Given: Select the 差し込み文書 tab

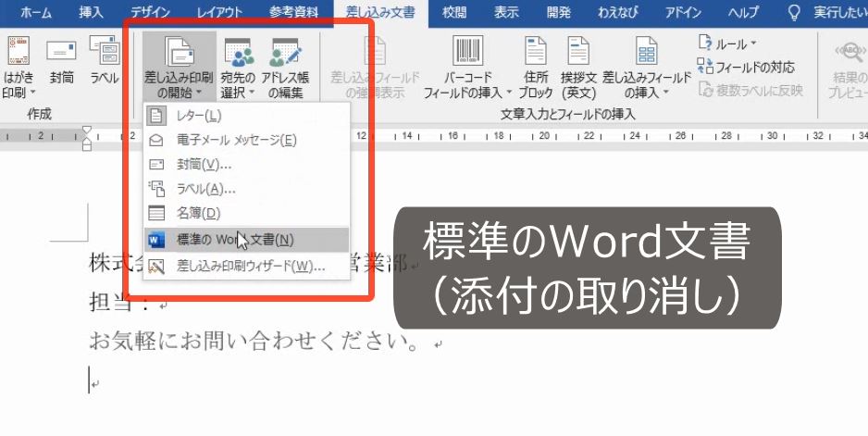Looking at the screenshot, I should [x=381, y=12].
